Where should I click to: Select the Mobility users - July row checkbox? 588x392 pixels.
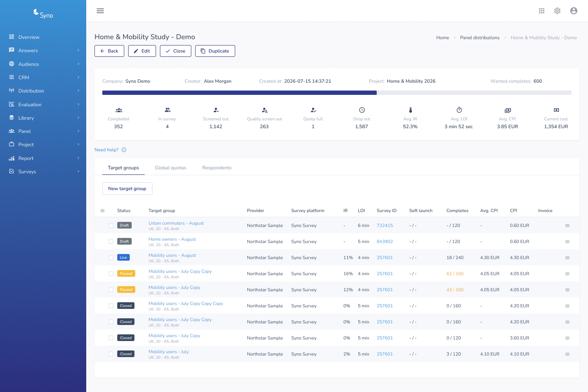click(x=111, y=354)
